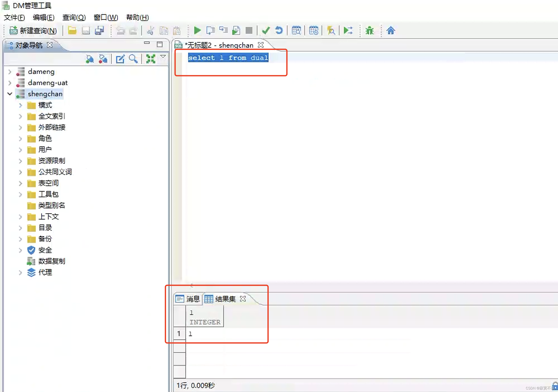Open file using yellow folder toolbar icon

tap(72, 31)
